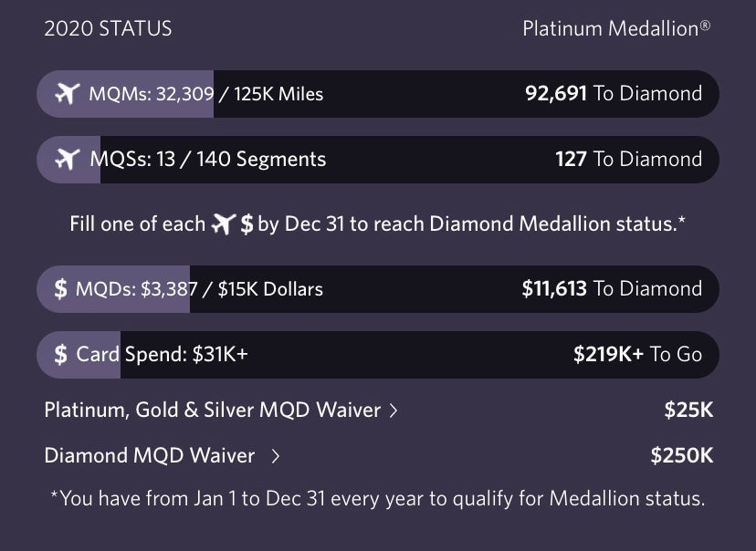756x551 pixels.
Task: Click the airplane icon in the Diamond instructions
Action: click(224, 224)
